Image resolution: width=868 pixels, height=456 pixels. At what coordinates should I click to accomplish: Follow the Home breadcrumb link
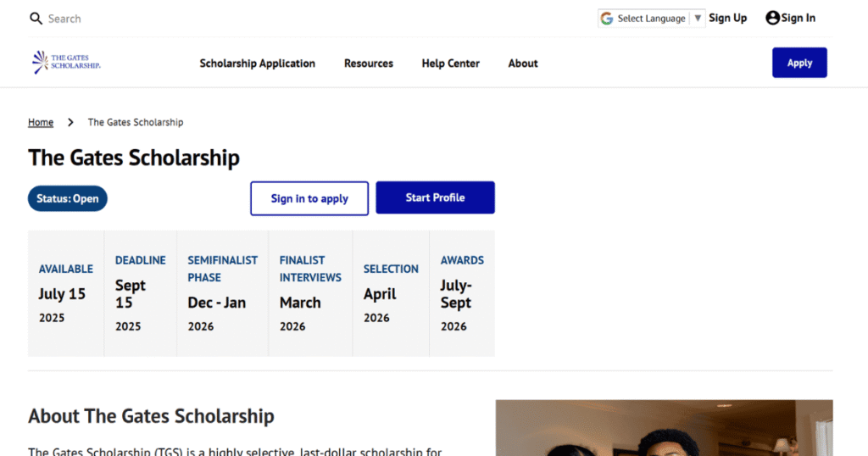click(x=41, y=123)
